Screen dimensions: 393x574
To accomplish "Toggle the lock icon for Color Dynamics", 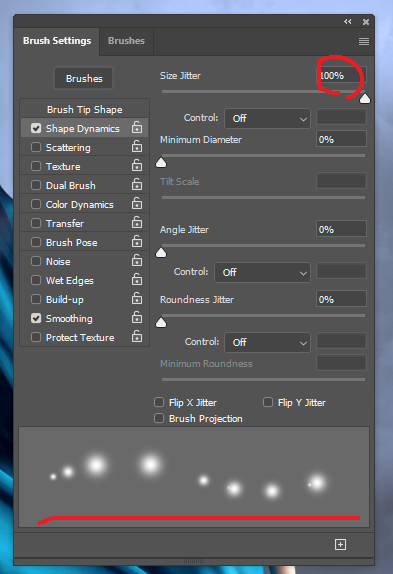I will click(137, 204).
